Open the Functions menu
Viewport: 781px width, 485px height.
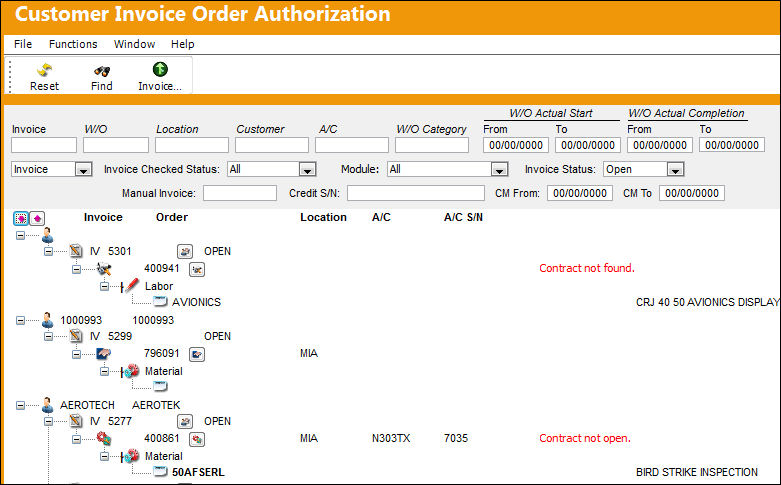click(x=73, y=44)
